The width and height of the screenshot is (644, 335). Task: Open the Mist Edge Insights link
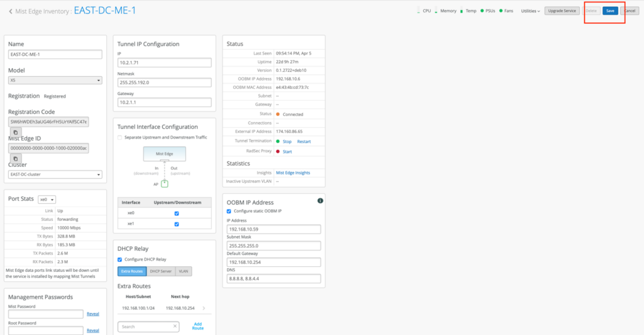tap(292, 173)
